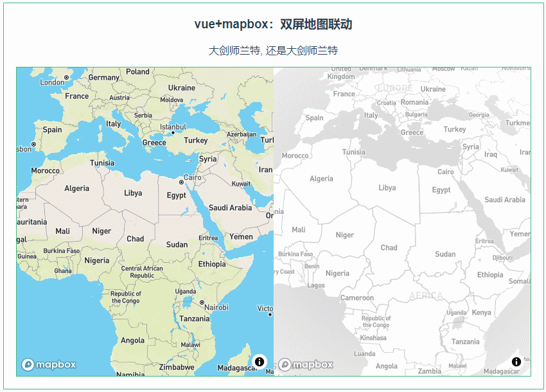Click the 'Benin' map label
The width and height of the screenshot is (546, 392).
click(312, 266)
